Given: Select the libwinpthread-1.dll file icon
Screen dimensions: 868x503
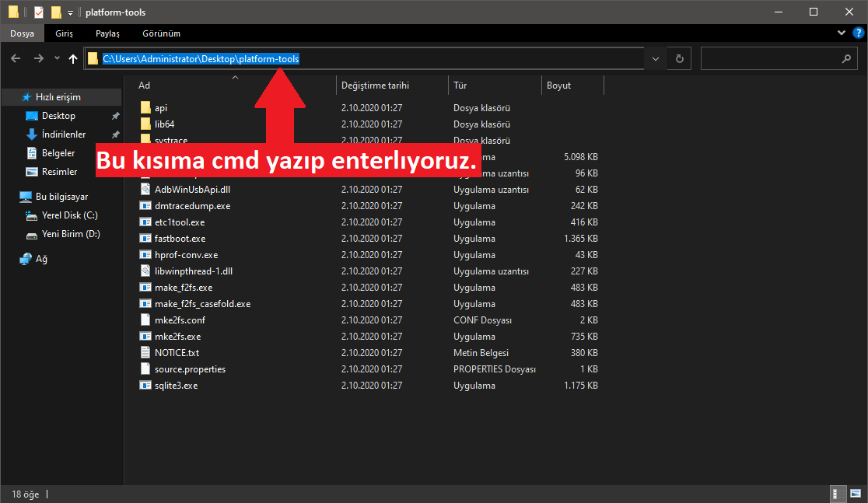Looking at the screenshot, I should pos(145,271).
